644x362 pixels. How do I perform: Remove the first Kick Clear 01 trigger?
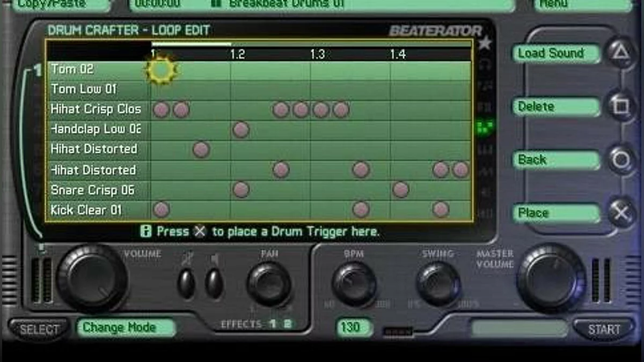pos(161,210)
